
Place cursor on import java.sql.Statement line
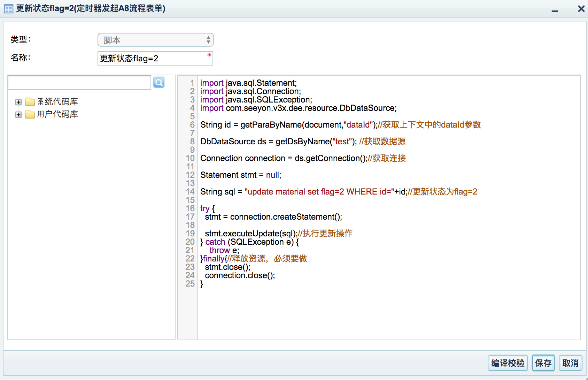tap(248, 83)
